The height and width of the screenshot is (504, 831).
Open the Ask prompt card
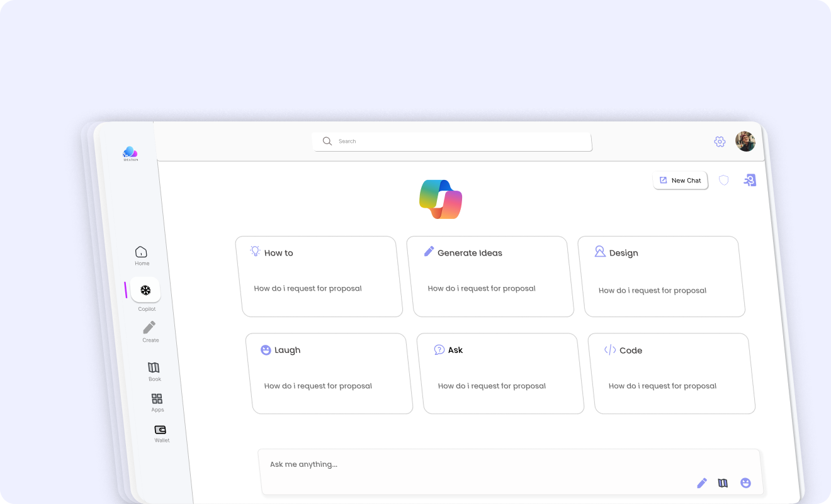500,373
